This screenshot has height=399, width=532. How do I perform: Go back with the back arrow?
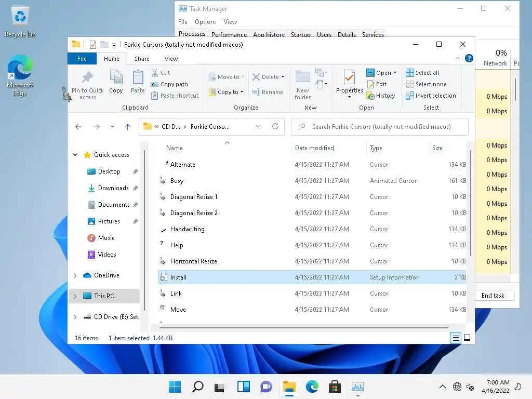78,127
